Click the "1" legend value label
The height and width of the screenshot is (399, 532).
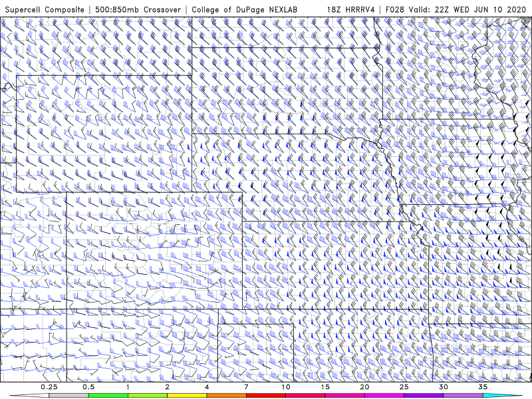[x=128, y=387]
